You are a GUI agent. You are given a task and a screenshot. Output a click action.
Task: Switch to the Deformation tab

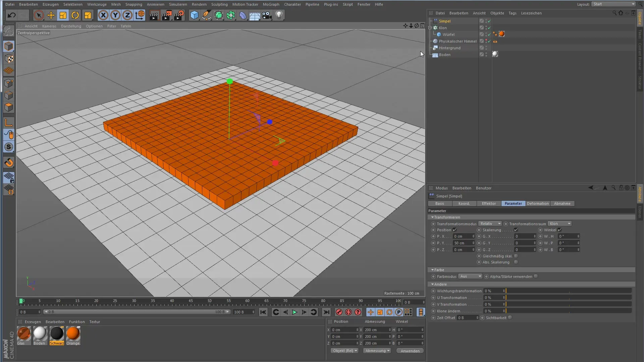[538, 203]
